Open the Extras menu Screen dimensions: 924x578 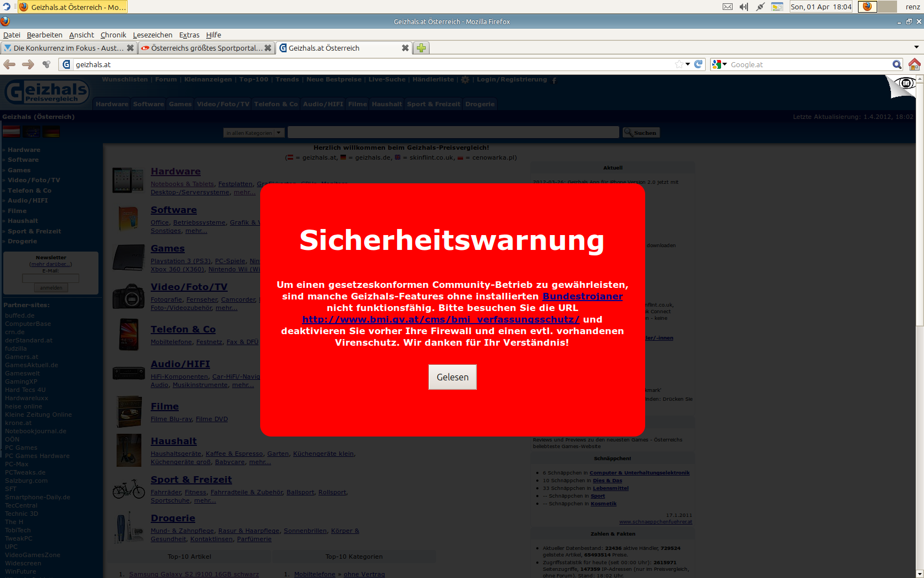(x=189, y=35)
